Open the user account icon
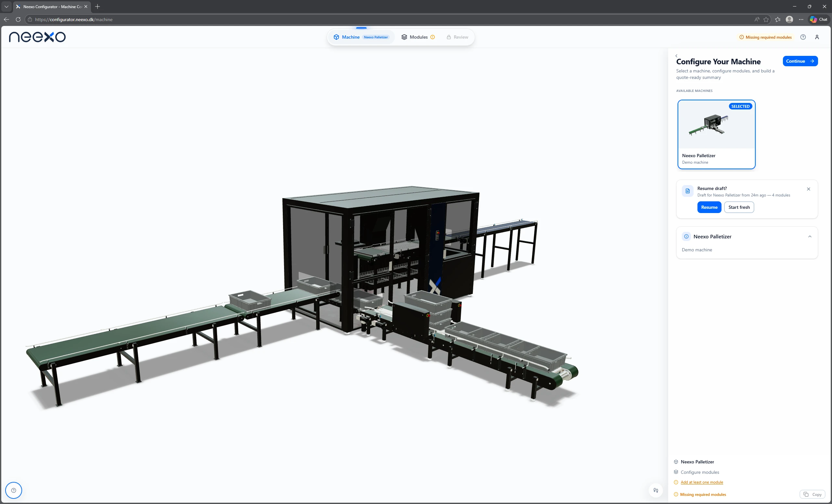This screenshot has height=504, width=832. 817,37
